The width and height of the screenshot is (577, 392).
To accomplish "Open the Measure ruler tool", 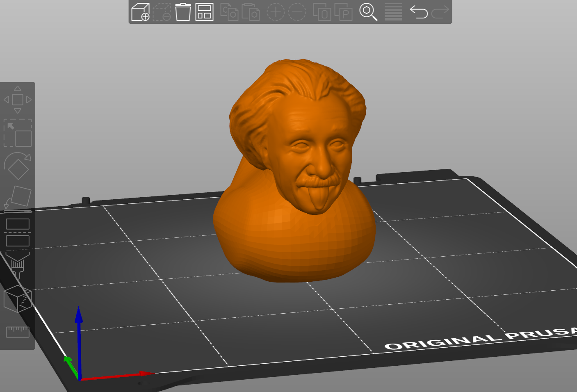I will [x=18, y=331].
